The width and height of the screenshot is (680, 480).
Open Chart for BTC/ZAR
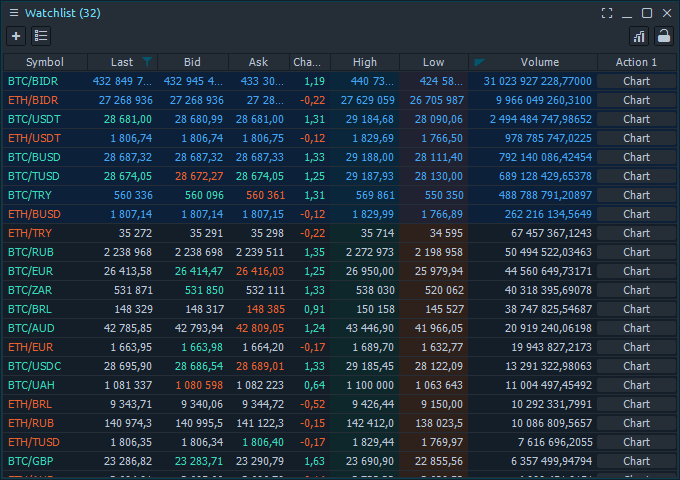pyautogui.click(x=636, y=290)
